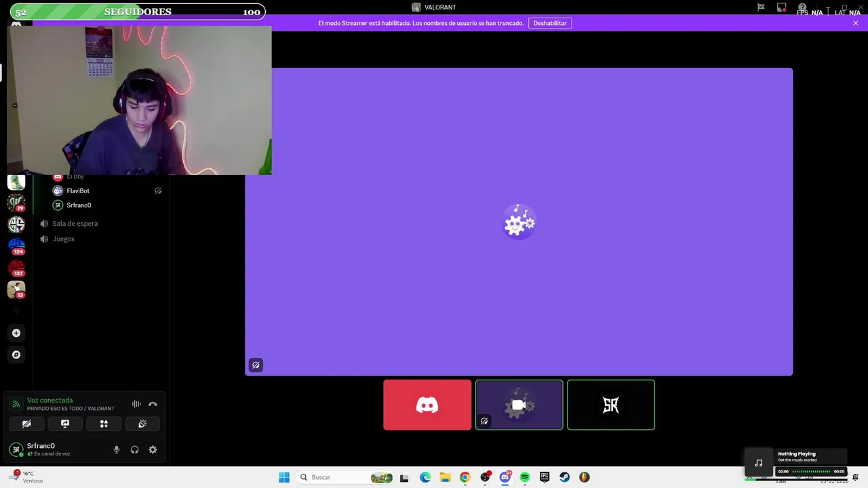Select the SR logo participant tile
This screenshot has height=488, width=868.
click(x=611, y=405)
